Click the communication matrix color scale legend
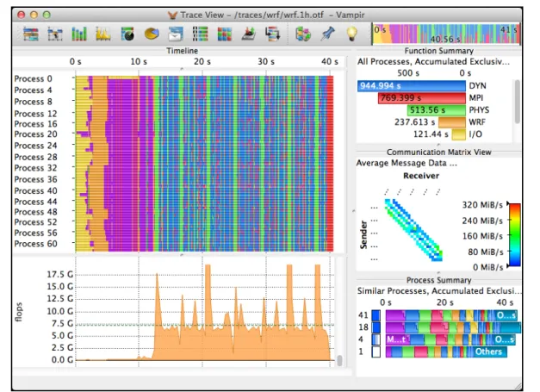 coord(514,235)
